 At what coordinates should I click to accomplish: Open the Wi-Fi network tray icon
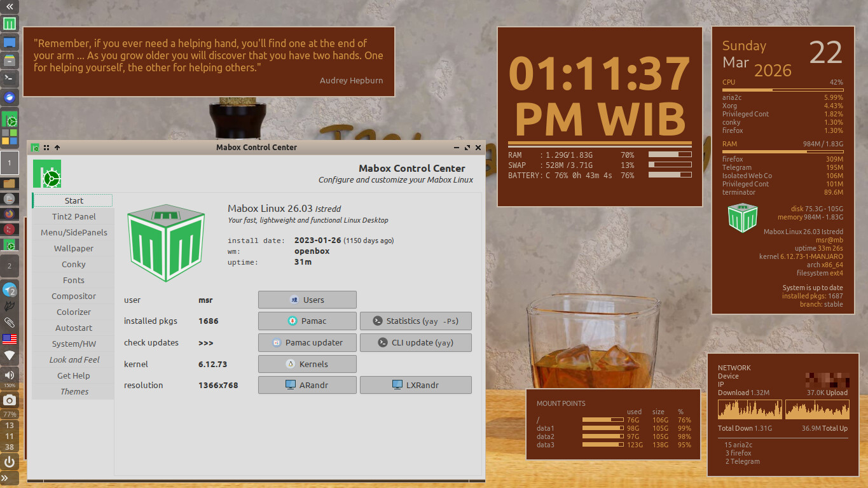tap(10, 355)
